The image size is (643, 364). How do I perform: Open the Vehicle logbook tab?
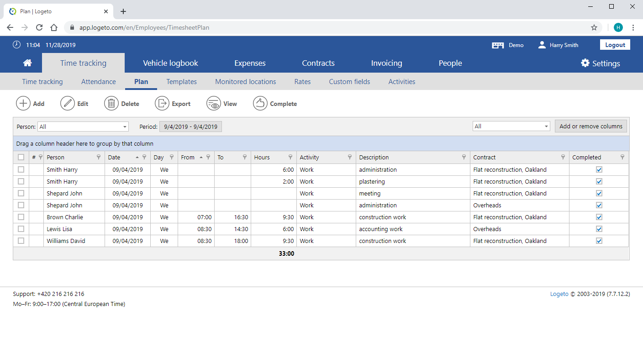click(170, 63)
